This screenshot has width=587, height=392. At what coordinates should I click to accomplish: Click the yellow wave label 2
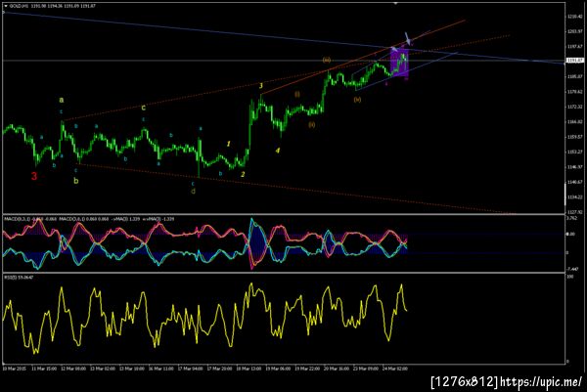(243, 174)
